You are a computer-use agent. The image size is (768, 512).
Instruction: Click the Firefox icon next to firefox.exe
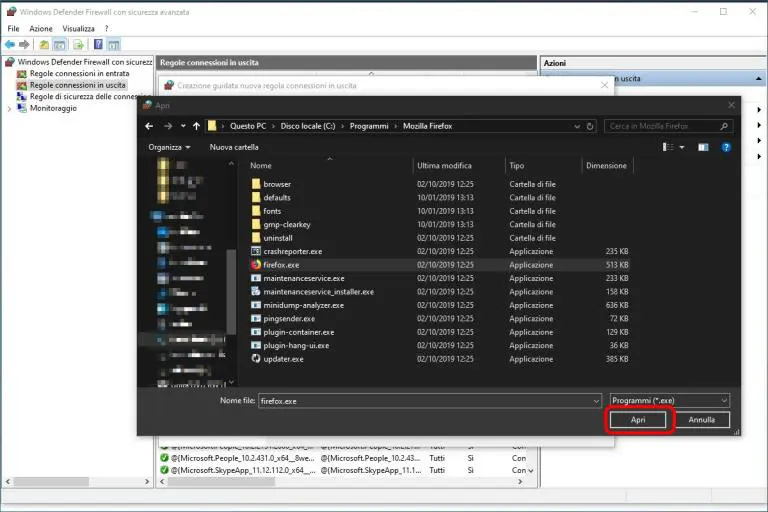(x=256, y=265)
